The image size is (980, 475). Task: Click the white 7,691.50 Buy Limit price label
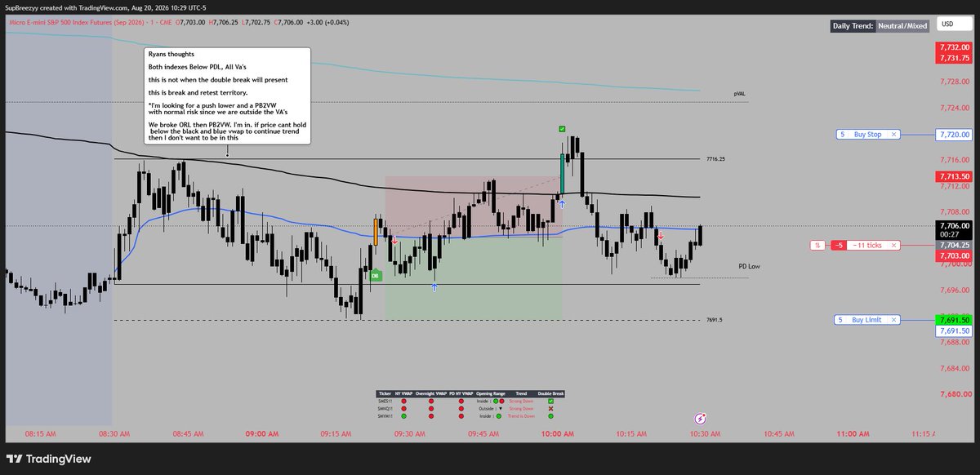(954, 331)
